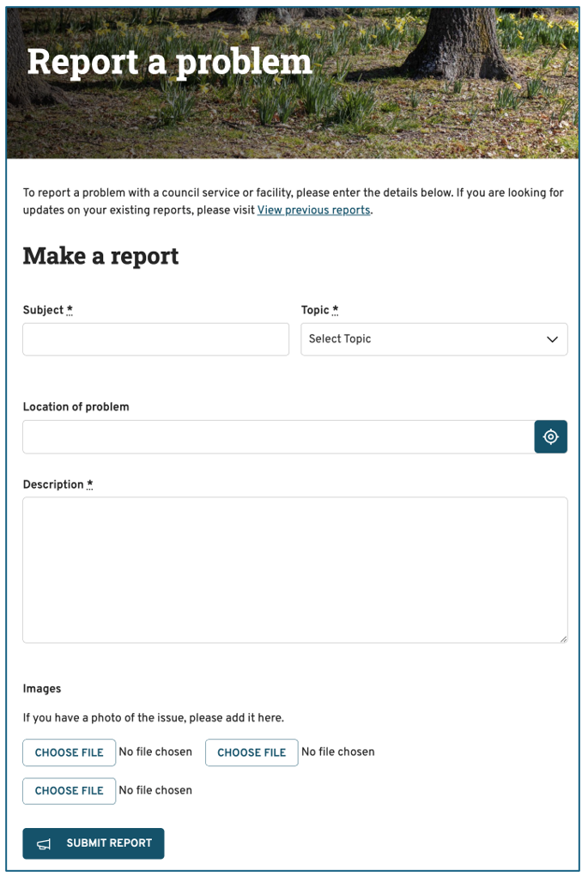Click the Description field label
This screenshot has height=877, width=588.
tap(53, 485)
